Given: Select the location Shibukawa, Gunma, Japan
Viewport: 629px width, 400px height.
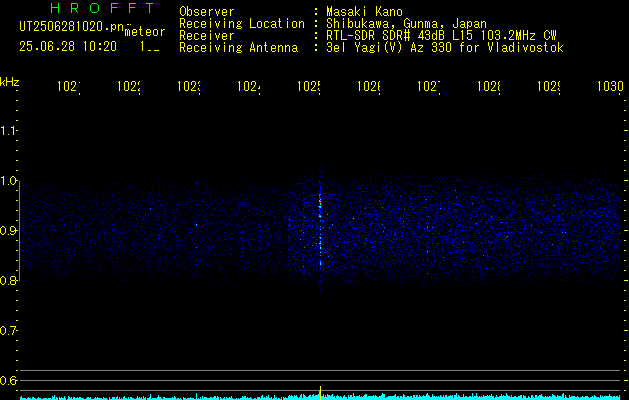Looking at the screenshot, I should pyautogui.click(x=406, y=24).
